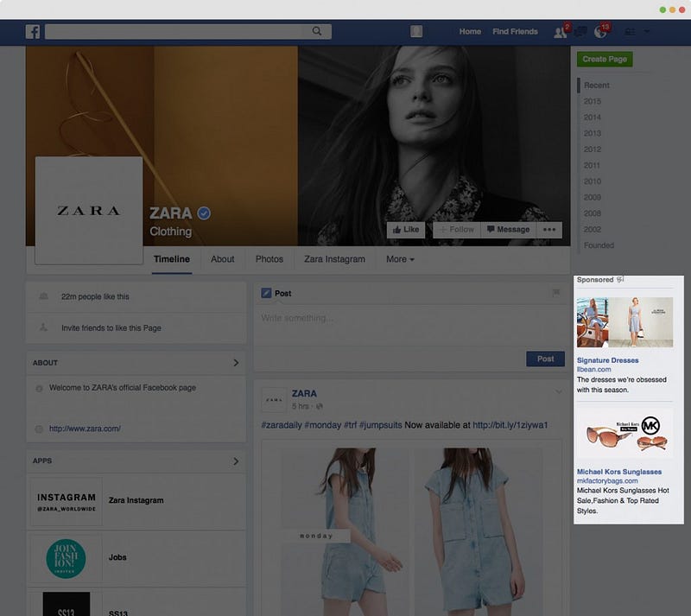
Task: Jump to 2009 in timeline navigator
Action: 593,197
